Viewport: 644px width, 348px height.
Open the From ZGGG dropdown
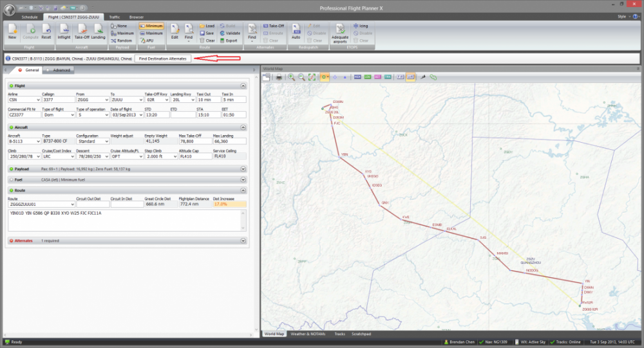tap(106, 100)
